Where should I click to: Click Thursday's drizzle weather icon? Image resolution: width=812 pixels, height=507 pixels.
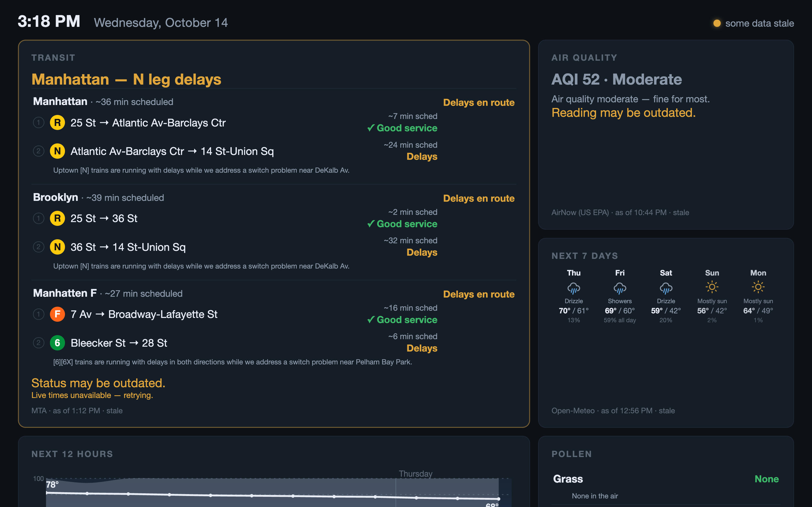574,288
